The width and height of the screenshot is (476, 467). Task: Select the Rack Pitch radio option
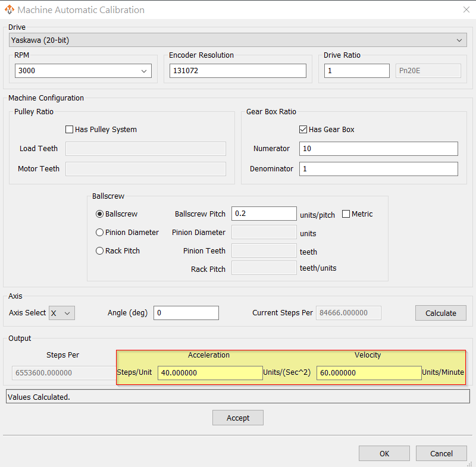pos(100,250)
